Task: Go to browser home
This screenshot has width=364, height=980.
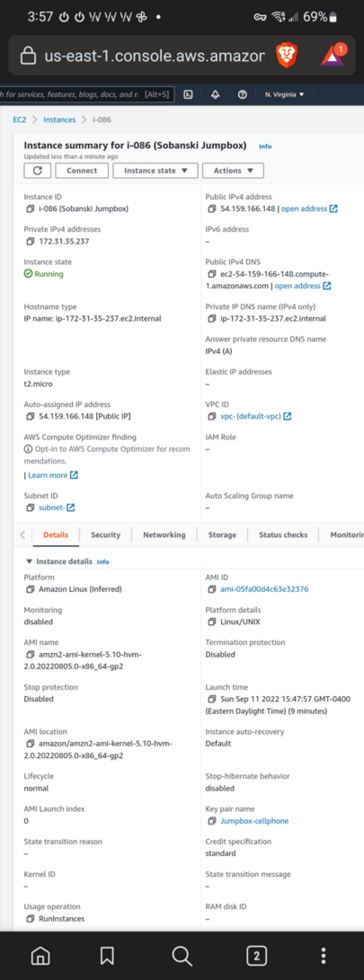Action: 40,955
